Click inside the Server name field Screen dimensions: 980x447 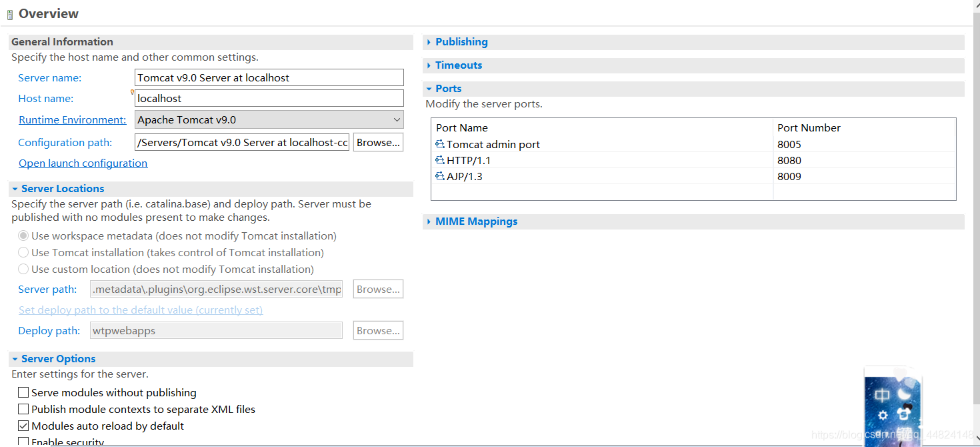coord(267,77)
